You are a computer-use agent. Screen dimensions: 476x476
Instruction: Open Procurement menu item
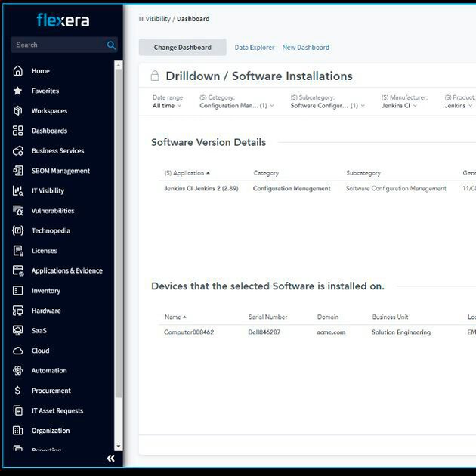pos(51,391)
